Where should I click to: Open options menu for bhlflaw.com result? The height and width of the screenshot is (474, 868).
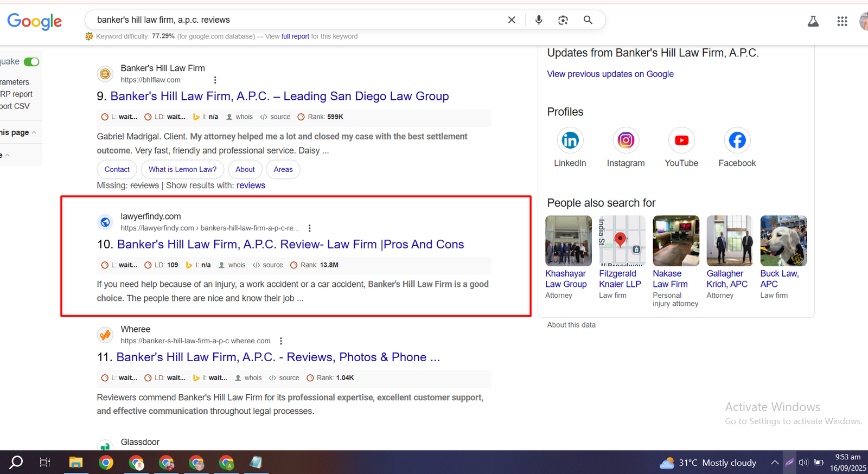[x=215, y=80]
